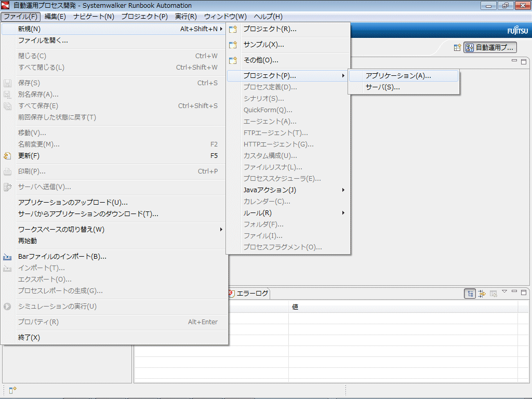Image resolution: width=532 pixels, height=399 pixels.
Task: Expand the ルール(R) submenu
Action: (x=288, y=214)
